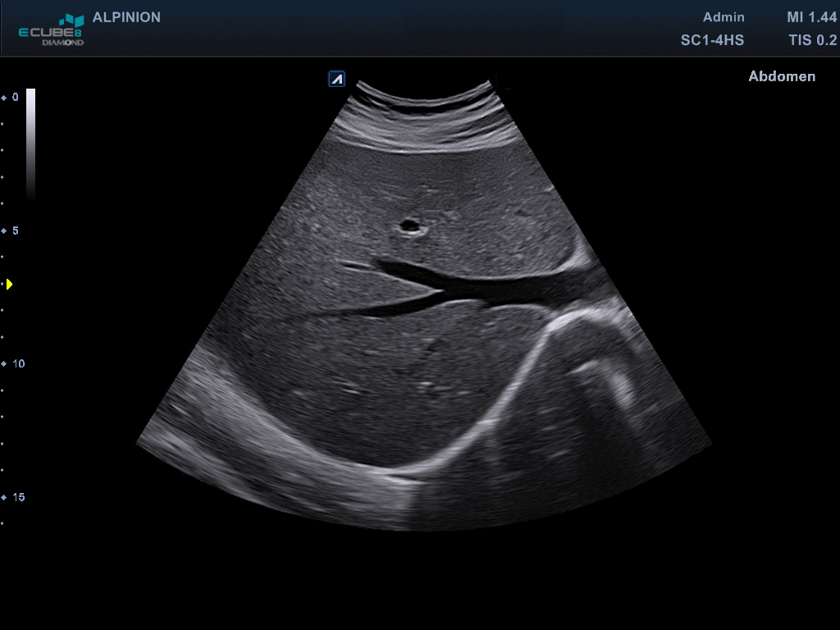Click the E-CUBE 8 Diamond logo
Screen dimensions: 840x630
(52, 30)
